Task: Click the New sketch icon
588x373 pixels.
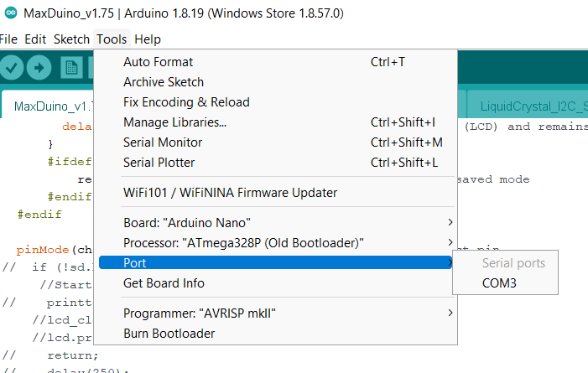Action: [71, 67]
